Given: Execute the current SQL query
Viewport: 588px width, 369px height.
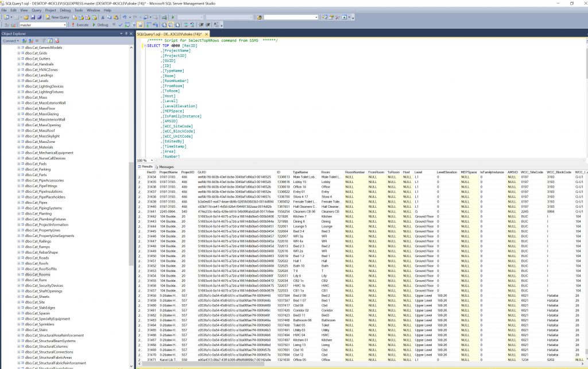Looking at the screenshot, I should (80, 25).
